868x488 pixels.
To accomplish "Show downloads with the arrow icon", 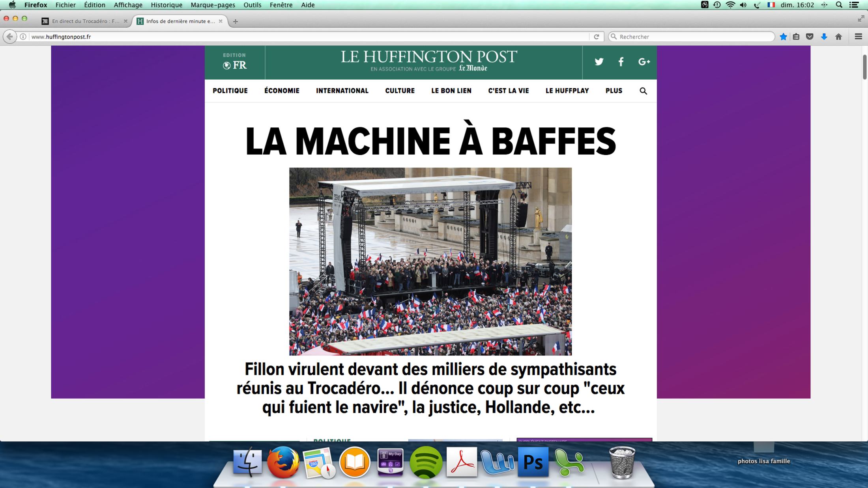I will click(824, 37).
